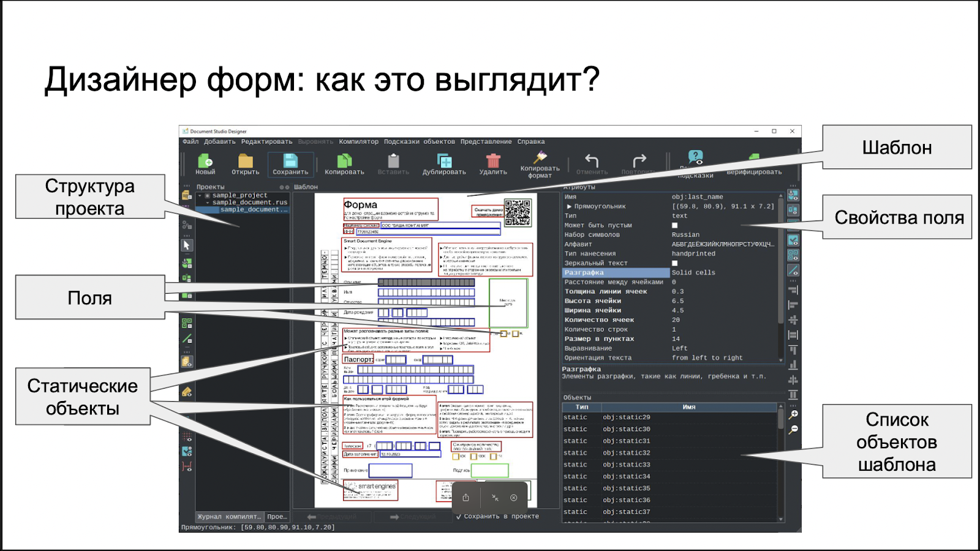Screen dimensions: 980x551
Task: Enable the Может быть пустым checkbox
Action: pyautogui.click(x=674, y=226)
